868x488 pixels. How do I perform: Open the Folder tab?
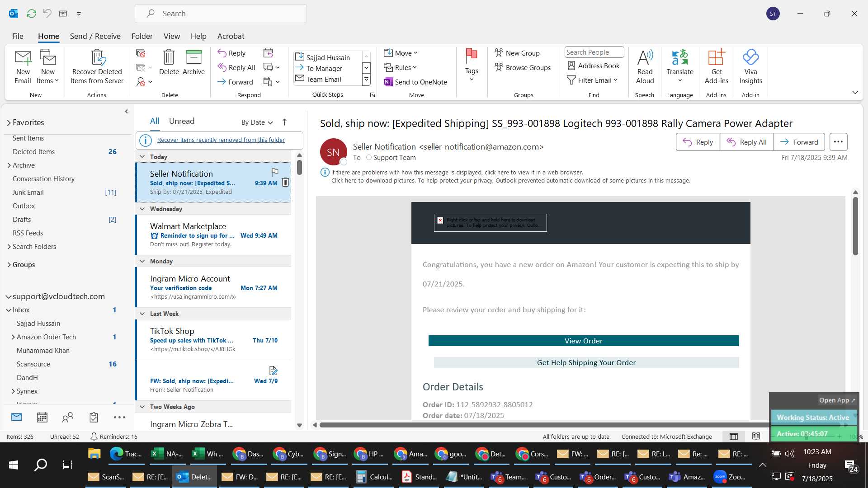[x=142, y=36]
